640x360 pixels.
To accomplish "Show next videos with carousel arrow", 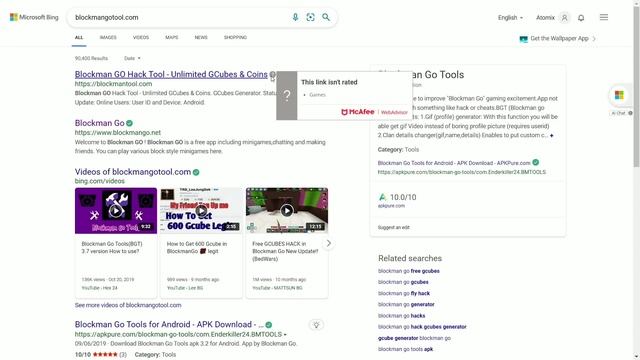I will [x=329, y=243].
